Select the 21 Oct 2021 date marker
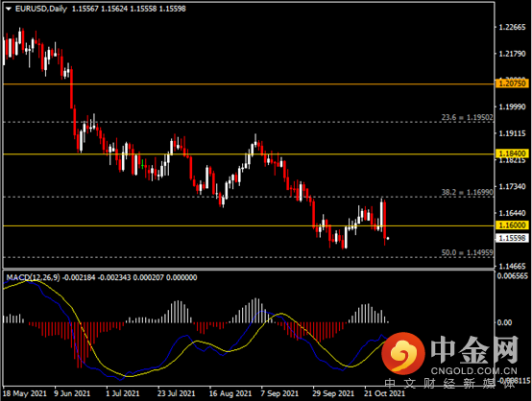 (384, 393)
